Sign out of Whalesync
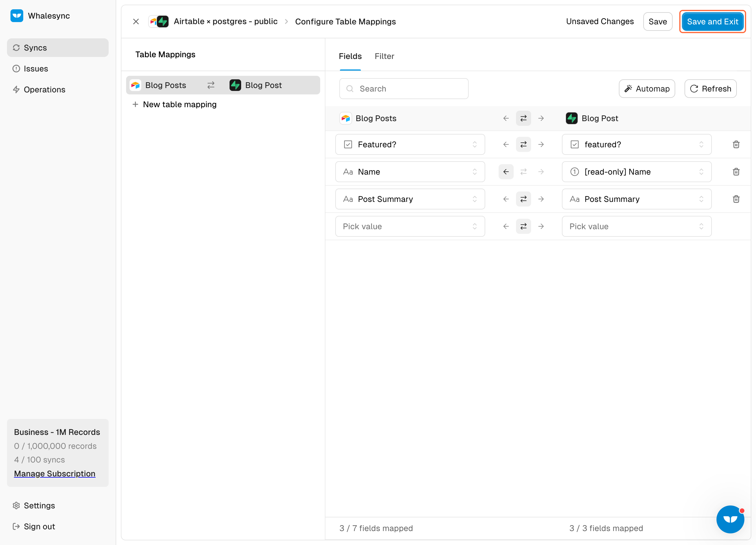Image resolution: width=756 pixels, height=545 pixels. (58, 526)
